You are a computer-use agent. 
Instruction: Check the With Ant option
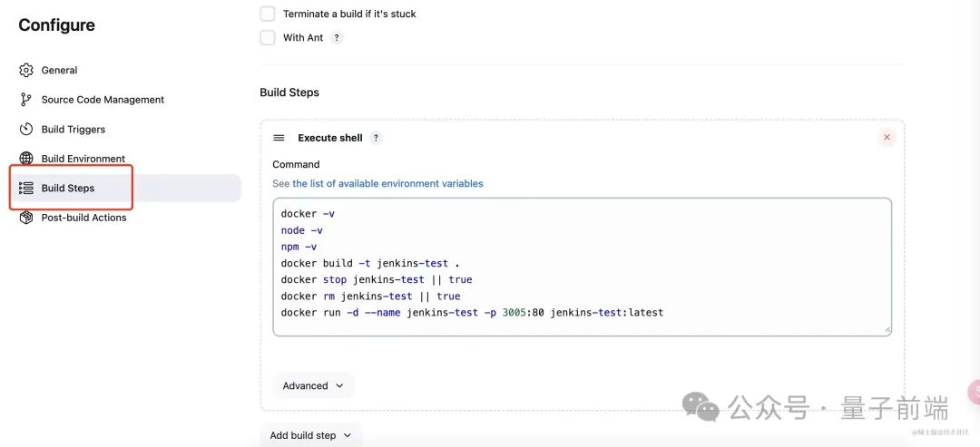coord(268,38)
